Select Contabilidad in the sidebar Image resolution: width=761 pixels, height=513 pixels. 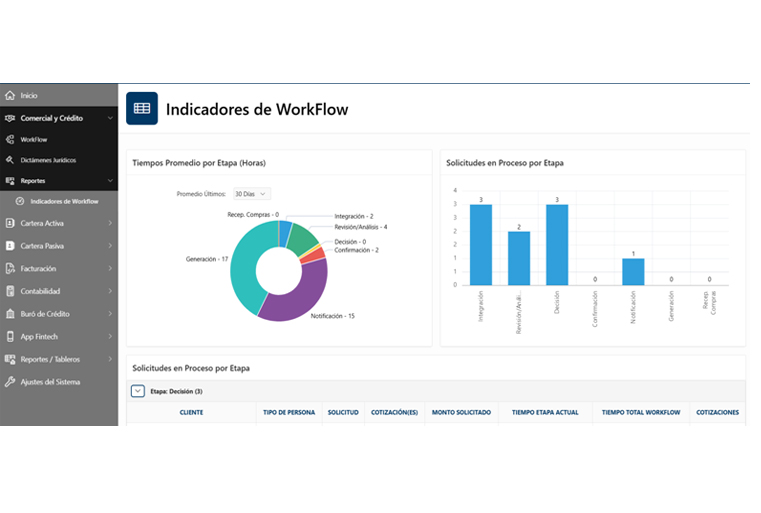(41, 291)
